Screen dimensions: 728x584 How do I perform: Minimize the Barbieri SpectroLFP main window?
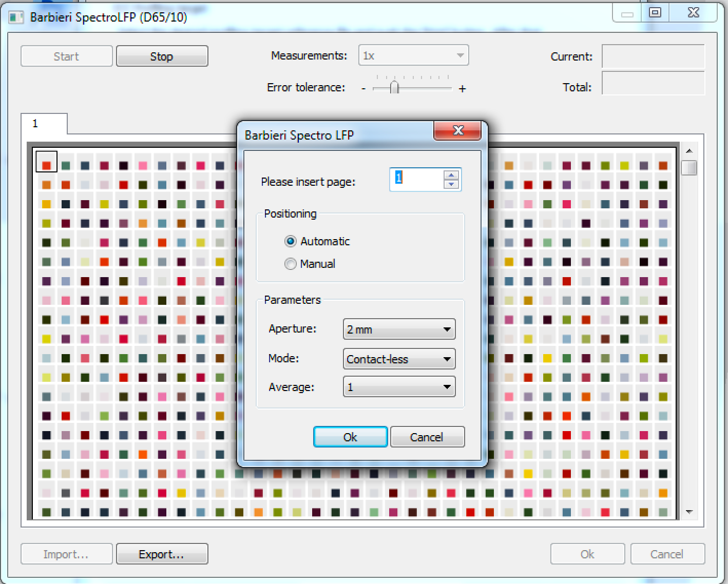point(627,13)
